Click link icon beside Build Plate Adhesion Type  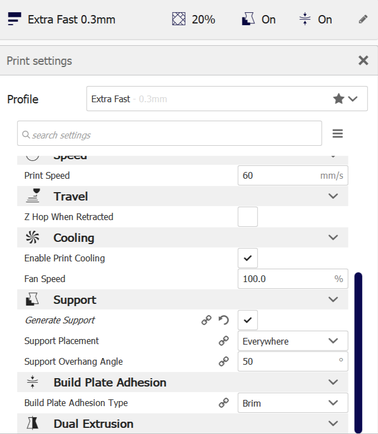[224, 403]
